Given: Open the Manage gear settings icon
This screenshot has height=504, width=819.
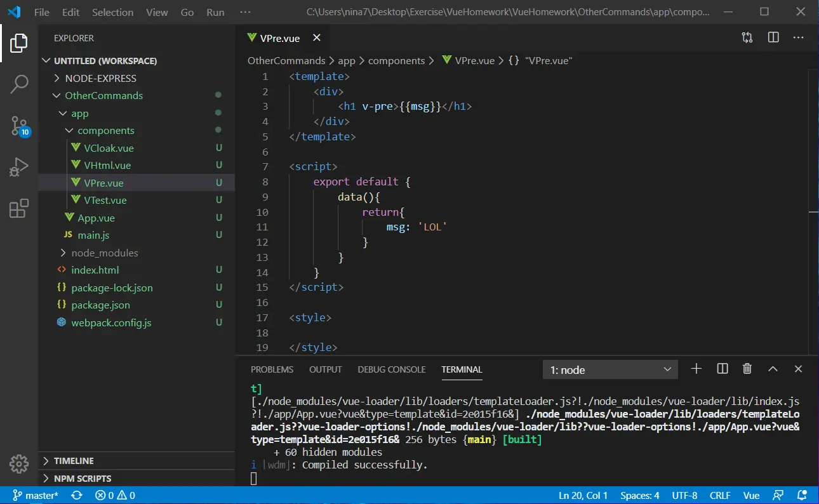Looking at the screenshot, I should (x=19, y=463).
